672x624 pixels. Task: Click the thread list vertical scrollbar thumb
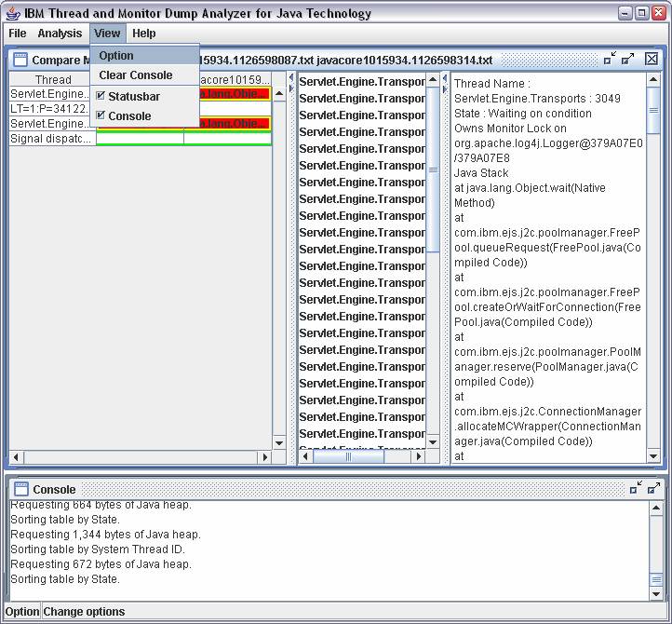pos(433,170)
